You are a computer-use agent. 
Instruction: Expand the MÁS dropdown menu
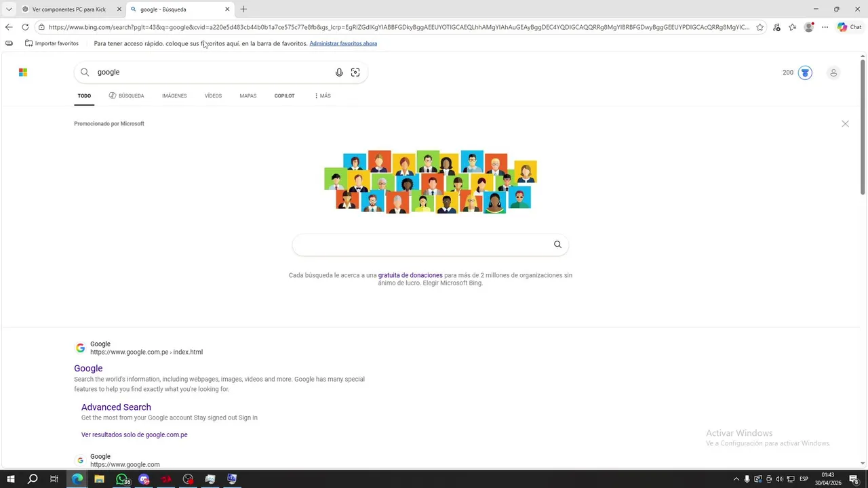323,96
